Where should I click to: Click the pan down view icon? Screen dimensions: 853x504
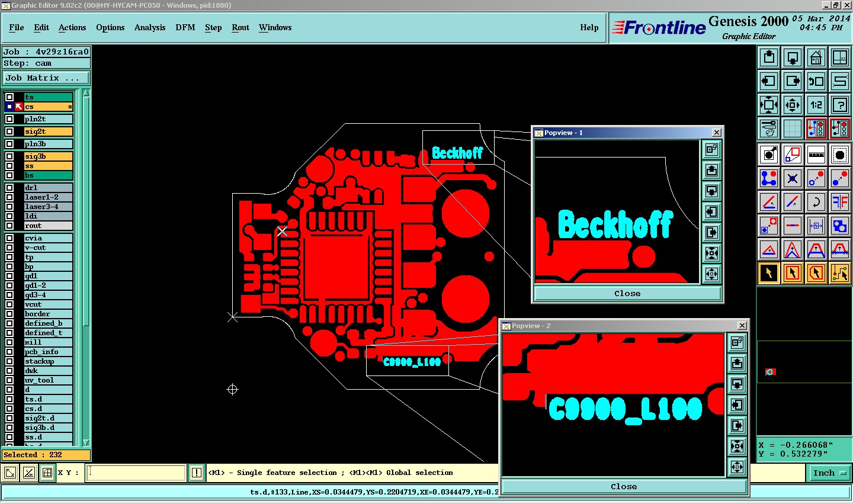click(x=793, y=57)
